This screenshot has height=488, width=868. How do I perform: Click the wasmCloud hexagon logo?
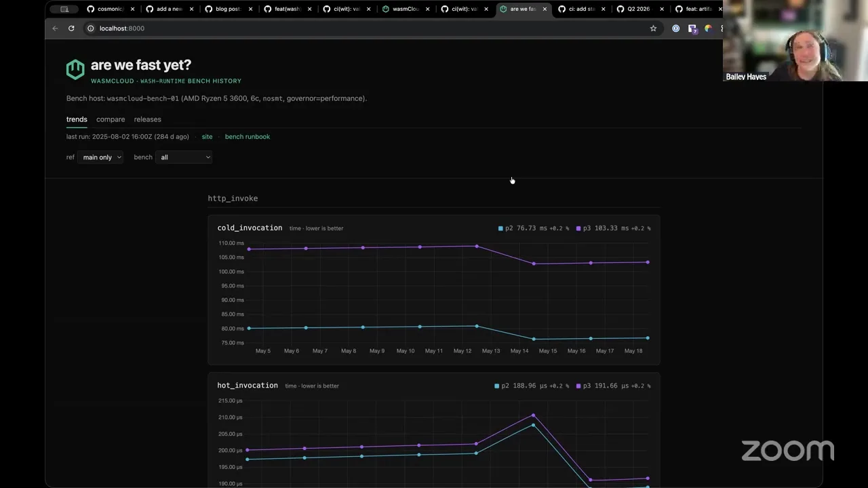click(75, 69)
